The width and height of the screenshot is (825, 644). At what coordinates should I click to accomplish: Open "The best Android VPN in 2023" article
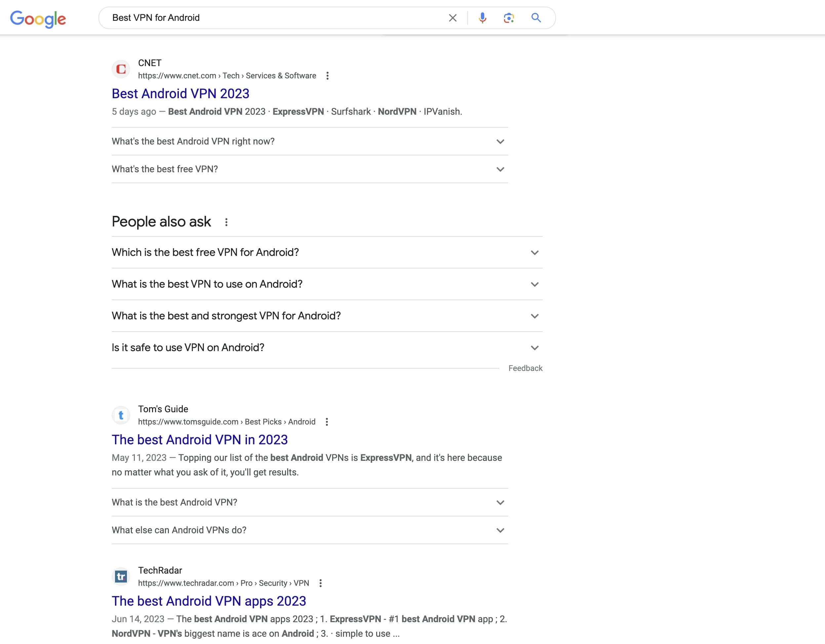pyautogui.click(x=199, y=440)
